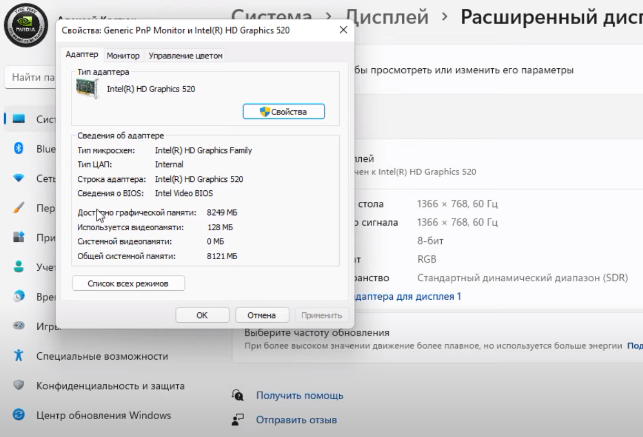
Task: Go to Дисплей in the breadcrumb
Action: tap(387, 17)
